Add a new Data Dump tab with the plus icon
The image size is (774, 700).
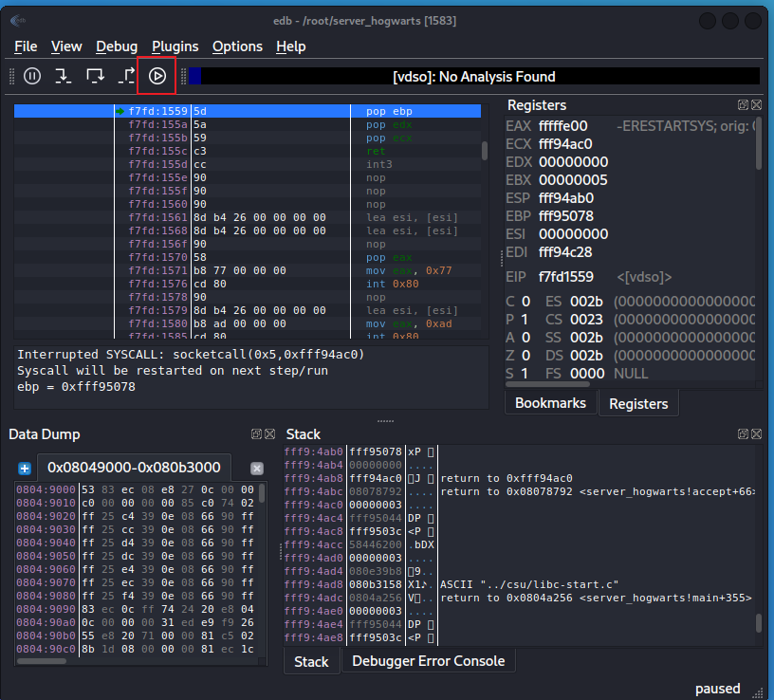click(x=25, y=469)
